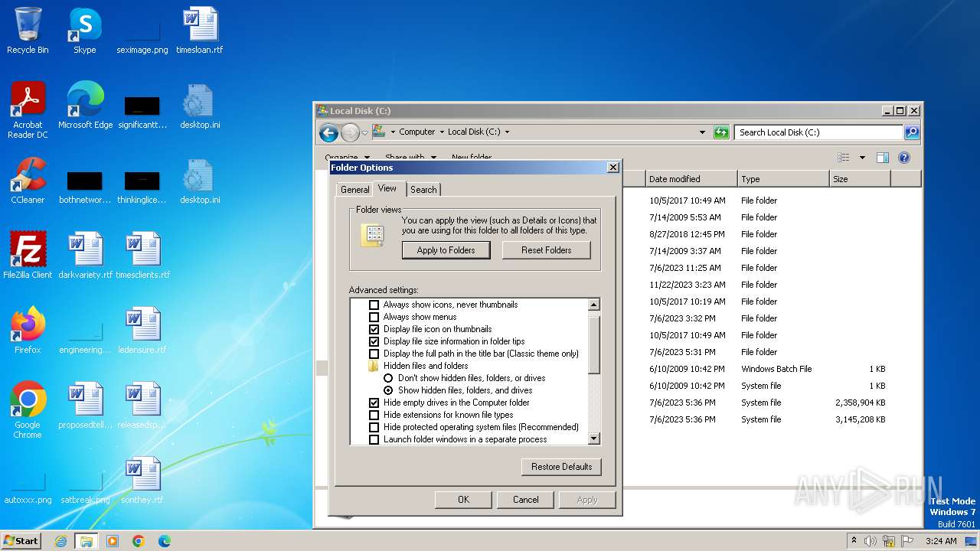Viewport: 980px width, 551px height.
Task: Select Don't show hidden files radio button
Action: [388, 378]
